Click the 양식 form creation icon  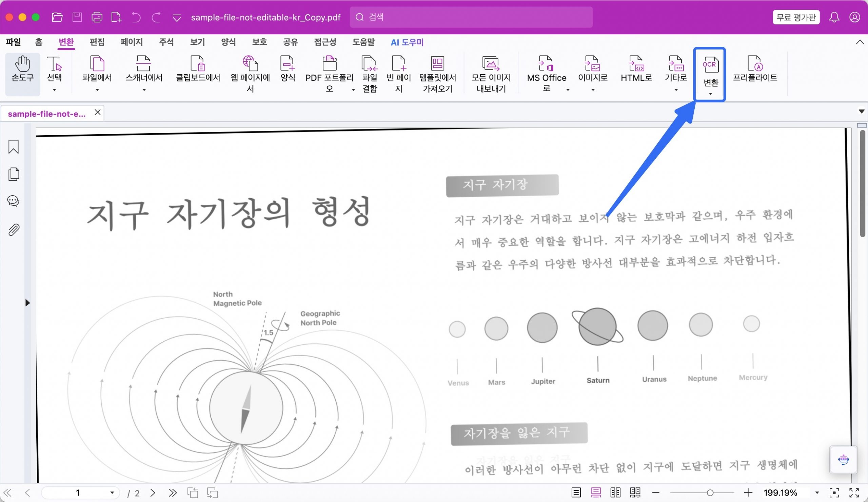point(287,69)
